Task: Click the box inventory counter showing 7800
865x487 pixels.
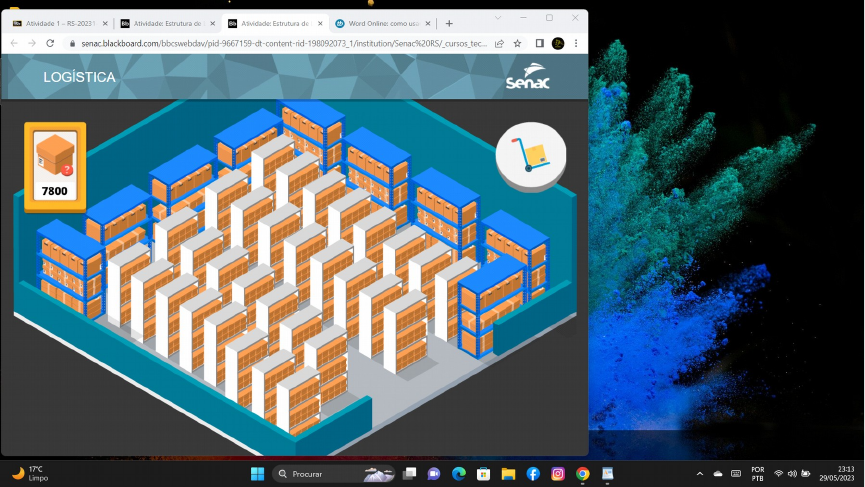Action: tap(54, 167)
